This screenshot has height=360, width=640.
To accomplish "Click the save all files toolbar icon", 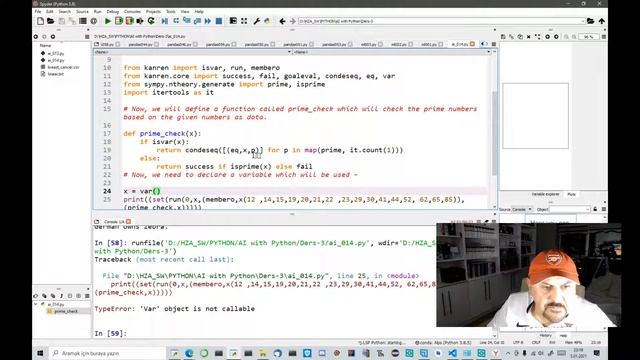I will (x=72, y=21).
